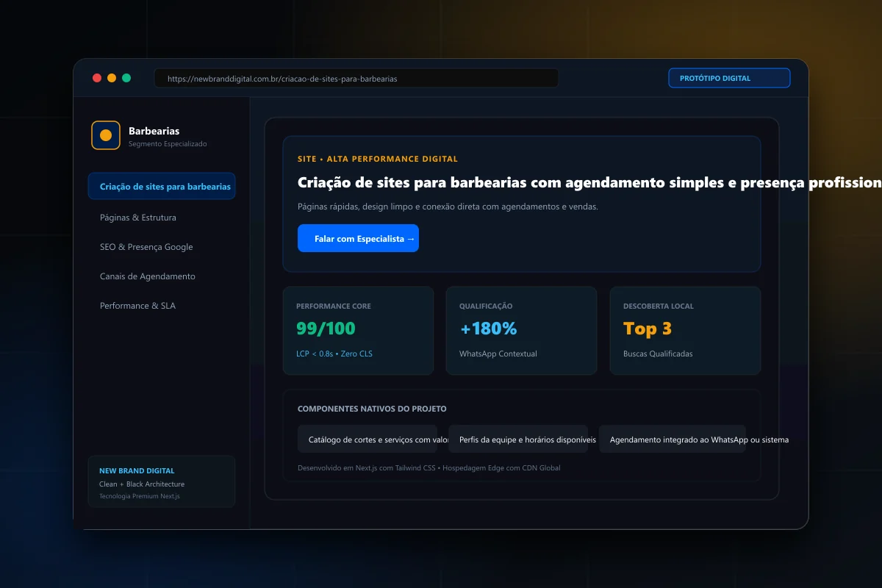This screenshot has width=882, height=588.
Task: Click the red window dot
Action: click(x=97, y=78)
